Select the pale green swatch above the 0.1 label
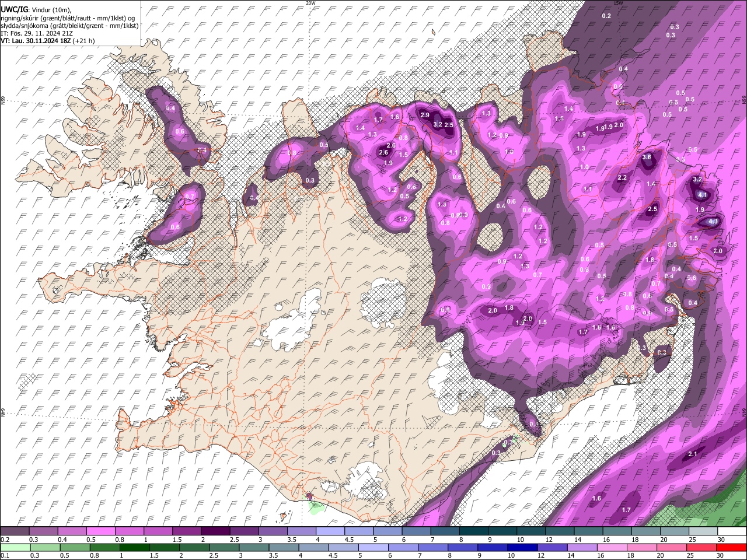This screenshot has height=560, width=747. coord(15,548)
